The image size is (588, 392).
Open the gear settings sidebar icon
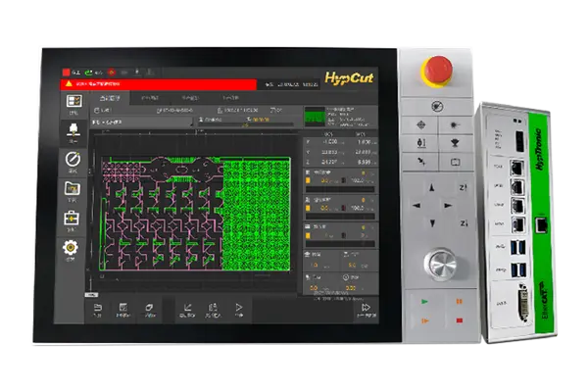(71, 248)
